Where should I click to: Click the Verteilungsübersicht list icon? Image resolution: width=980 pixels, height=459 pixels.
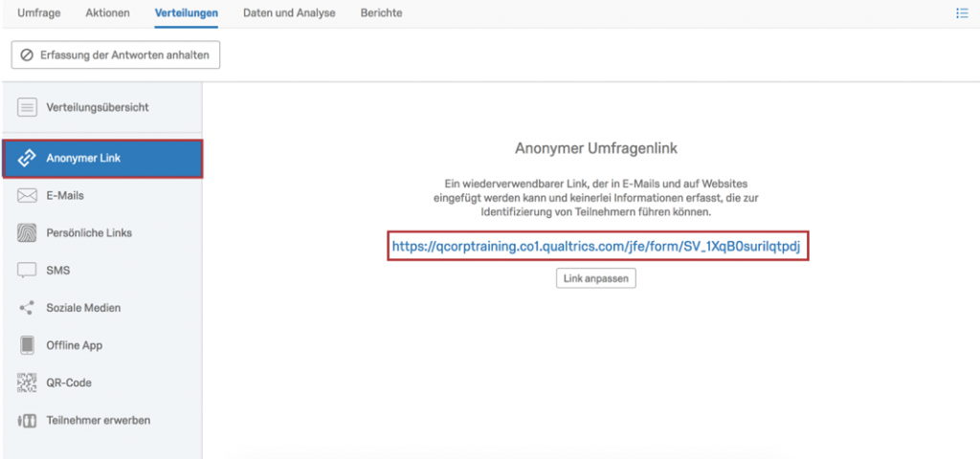pos(27,107)
